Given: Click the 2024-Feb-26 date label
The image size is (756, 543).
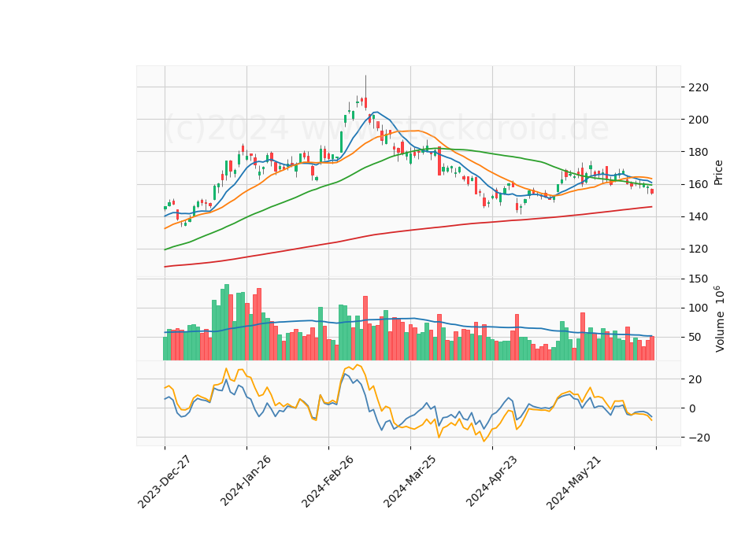Looking at the screenshot, I should [328, 482].
